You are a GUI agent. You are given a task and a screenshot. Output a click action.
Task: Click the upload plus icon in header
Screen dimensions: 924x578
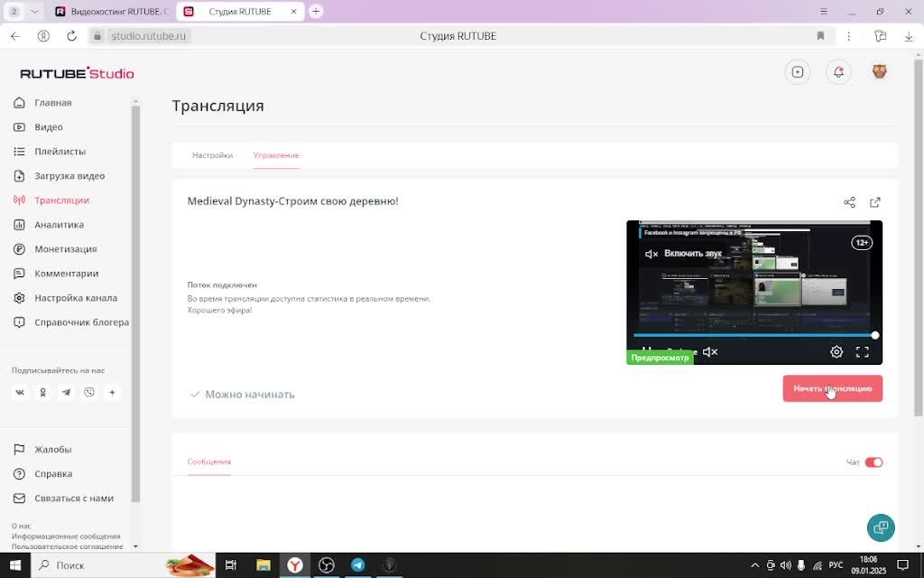pos(798,72)
